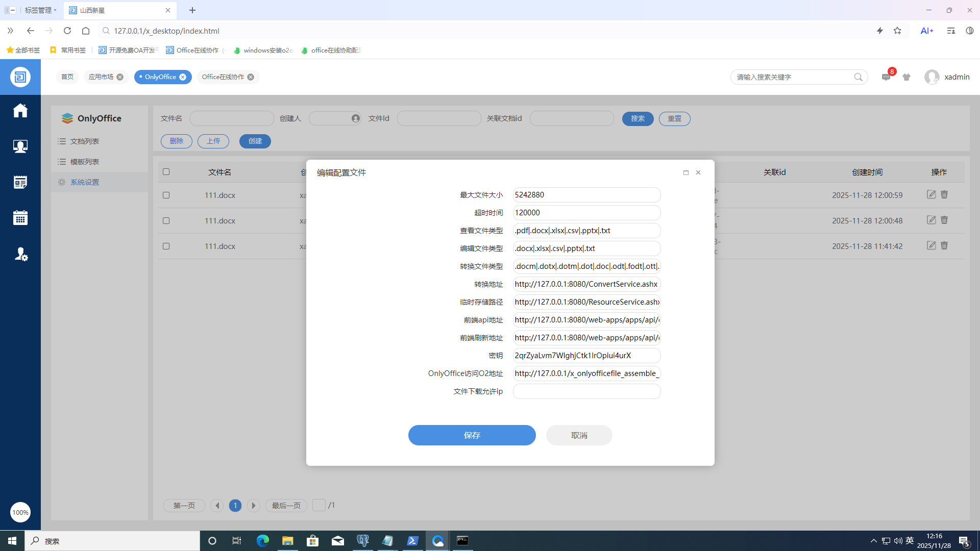Viewport: 980px width, 551px height.
Task: Click the user settings icon in sidebar
Action: coord(21,254)
